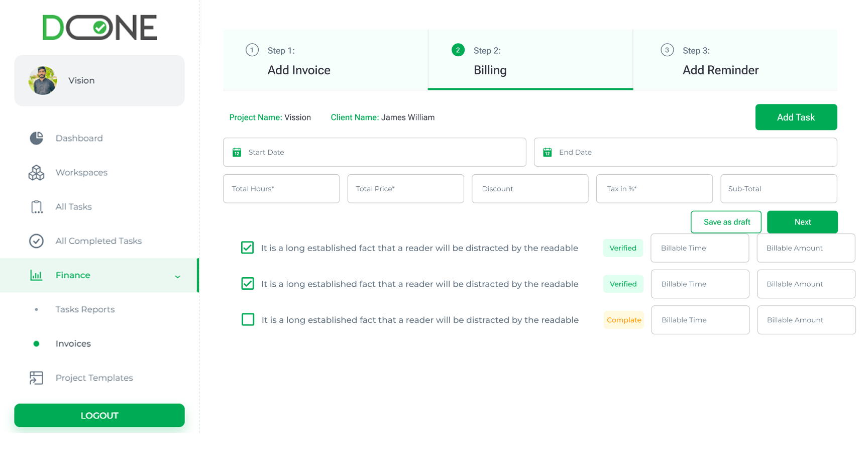Click the End Date calendar icon
The width and height of the screenshot is (868, 474).
(x=548, y=152)
